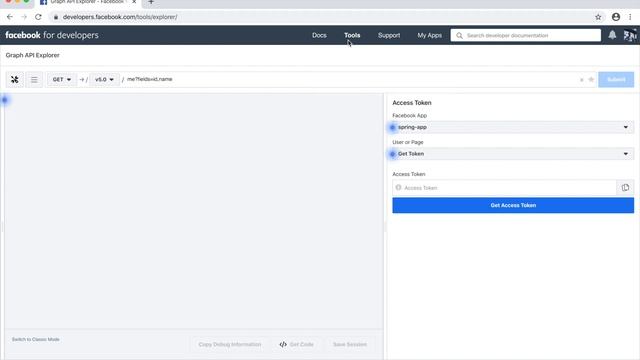The width and height of the screenshot is (640, 360).
Task: Reload the page with refresh icon
Action: click(38, 17)
